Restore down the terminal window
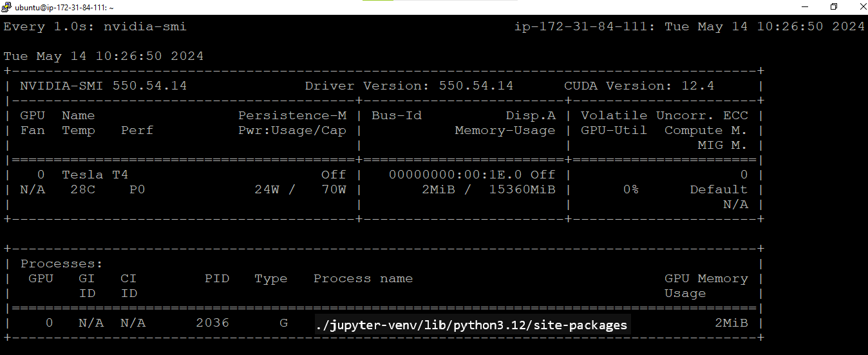 tap(834, 7)
